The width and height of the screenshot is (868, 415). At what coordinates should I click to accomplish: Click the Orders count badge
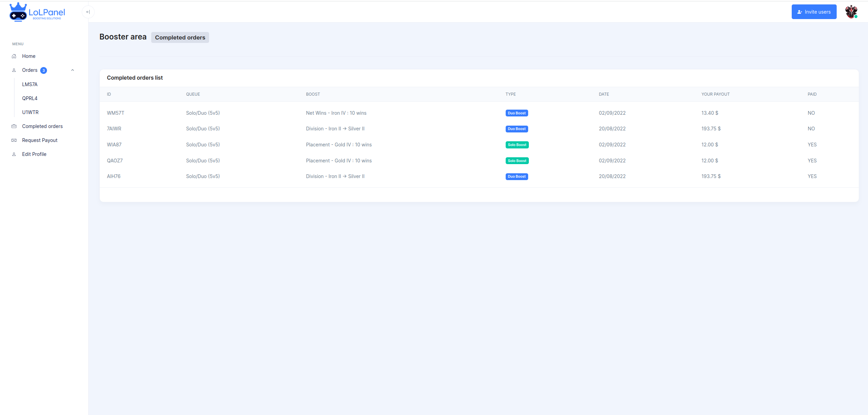pyautogui.click(x=44, y=70)
